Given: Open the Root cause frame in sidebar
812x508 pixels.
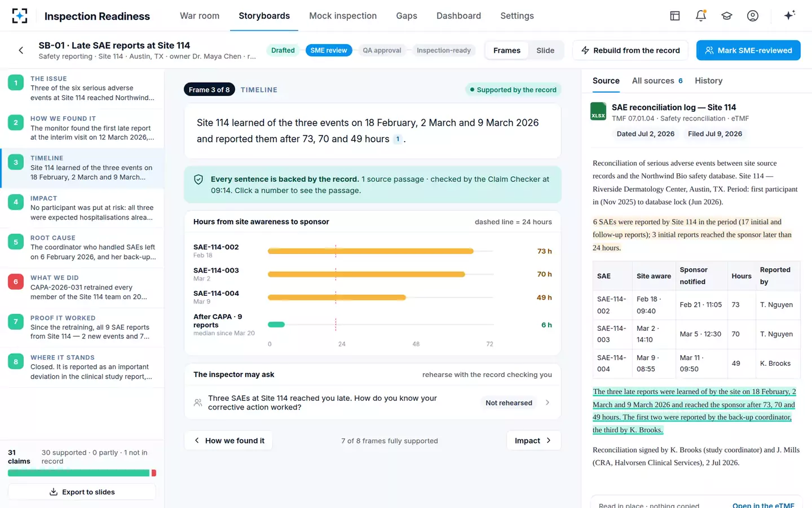Looking at the screenshot, I should click(82, 248).
